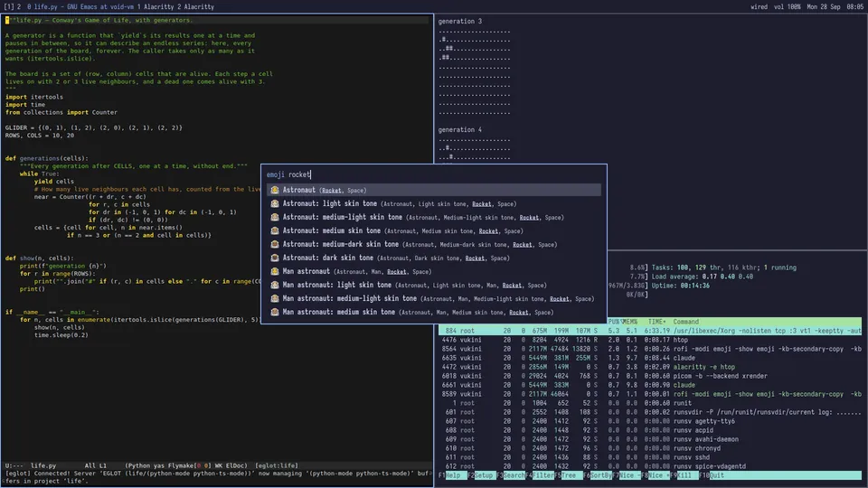Click the rofi 'emoji rocket' search input
Screen dimensions: 868x488
click(434, 174)
